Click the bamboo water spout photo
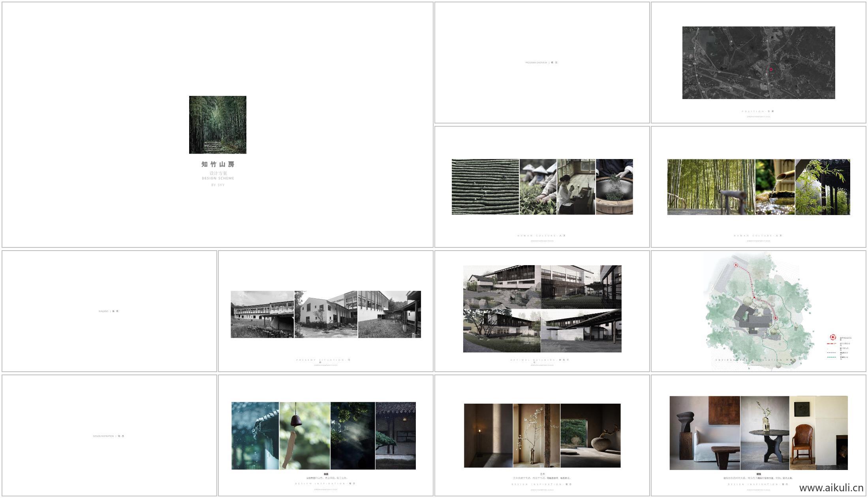This screenshot has width=868, height=498. 775,187
